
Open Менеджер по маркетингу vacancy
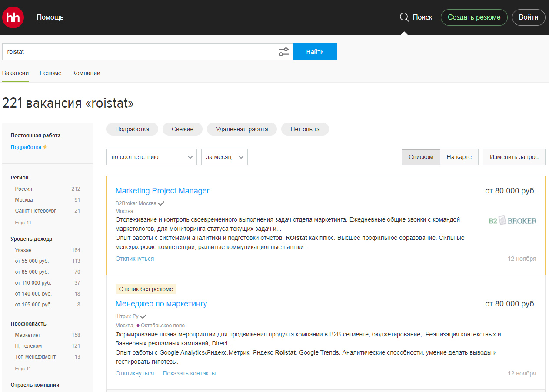(161, 304)
